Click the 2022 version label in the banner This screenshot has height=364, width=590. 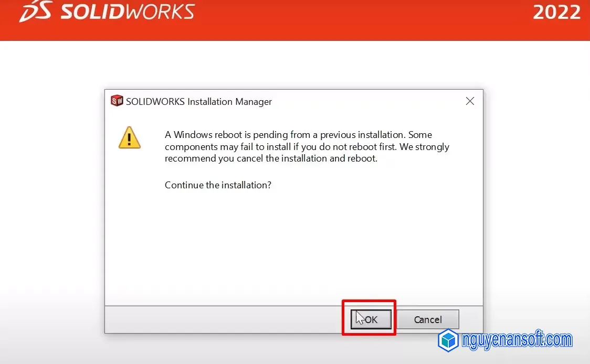point(557,13)
